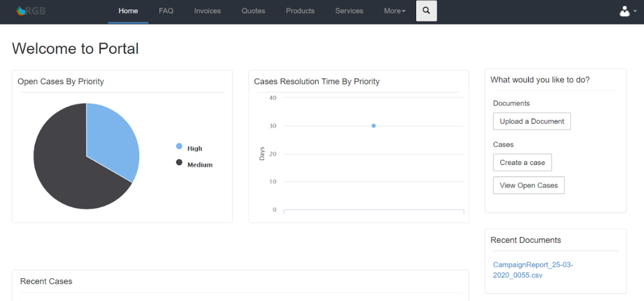Open the Quotes page
The width and height of the screenshot is (644, 301).
(x=253, y=11)
